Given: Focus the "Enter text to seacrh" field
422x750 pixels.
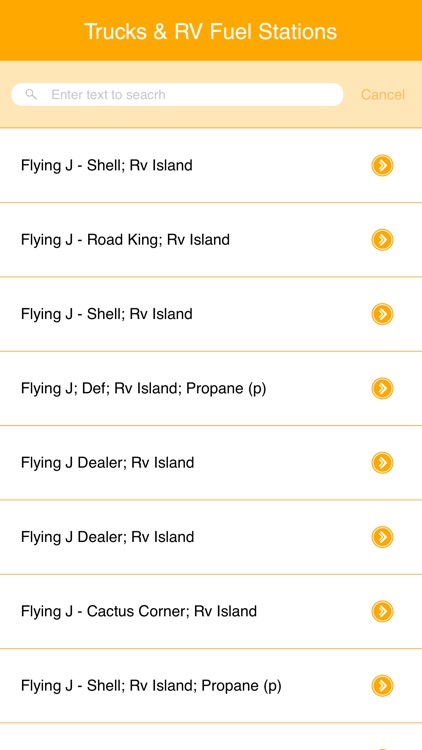Looking at the screenshot, I should [177, 94].
